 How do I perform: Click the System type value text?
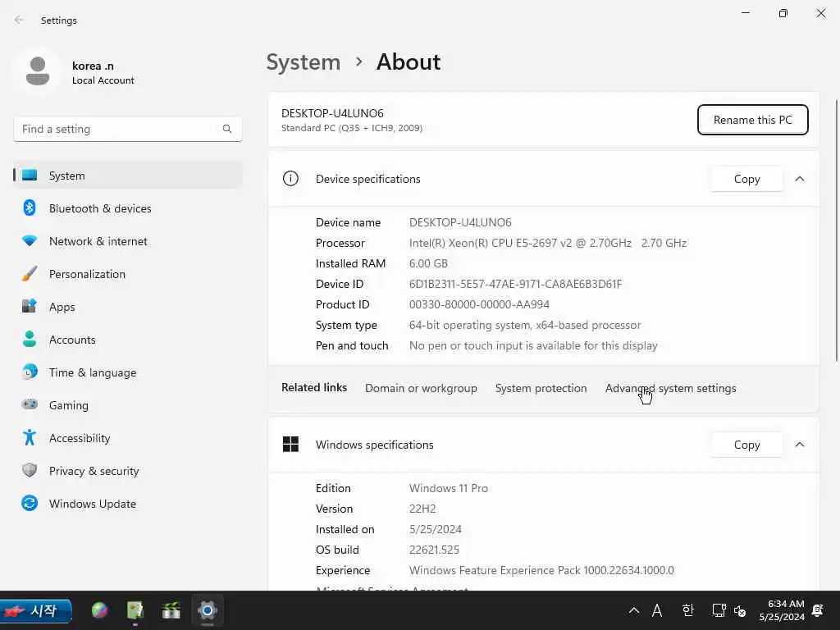pos(525,325)
